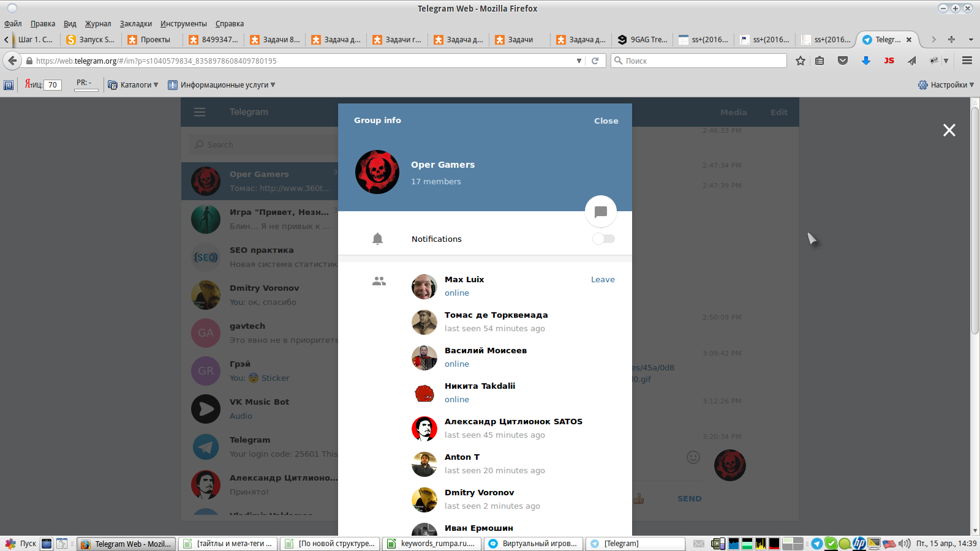The width and height of the screenshot is (980, 551).
Task: Reload the page with the refresh icon
Action: click(595, 61)
